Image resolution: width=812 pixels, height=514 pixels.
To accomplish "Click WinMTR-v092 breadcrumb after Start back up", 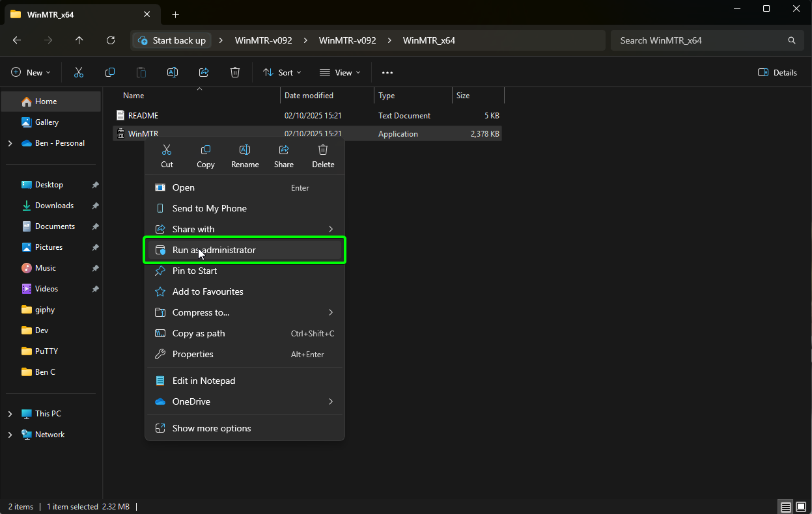I will point(263,40).
